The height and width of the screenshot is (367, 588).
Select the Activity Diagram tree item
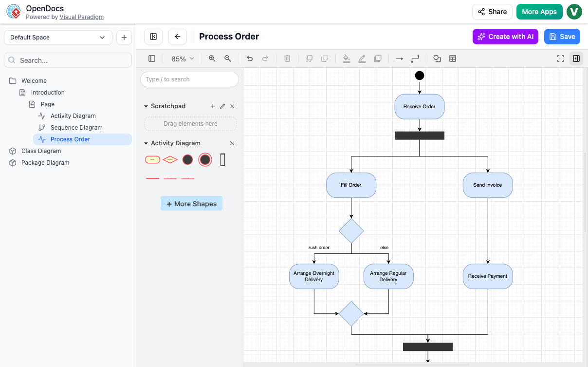click(x=73, y=116)
